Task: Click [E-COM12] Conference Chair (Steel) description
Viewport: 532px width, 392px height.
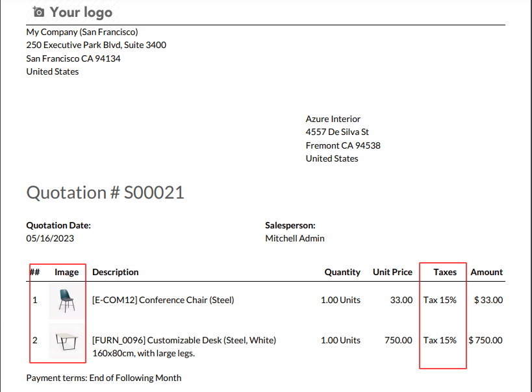Action: (163, 300)
